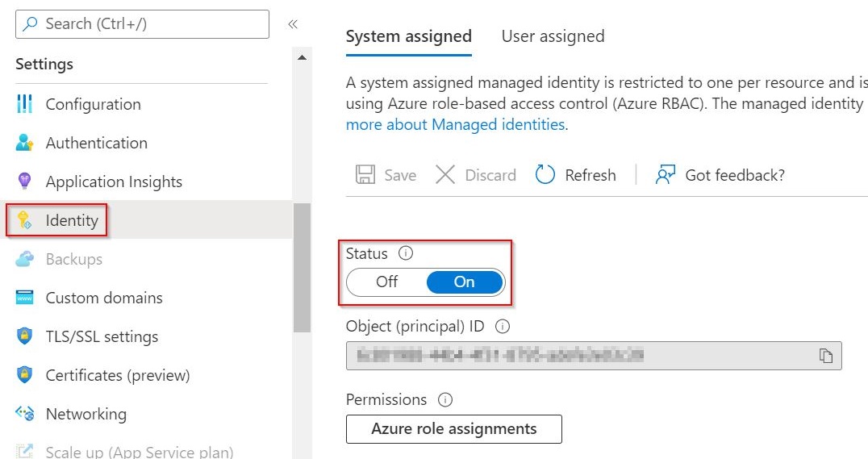Open the Application Insights lightbulb icon
This screenshot has width=868, height=459.
tap(24, 182)
